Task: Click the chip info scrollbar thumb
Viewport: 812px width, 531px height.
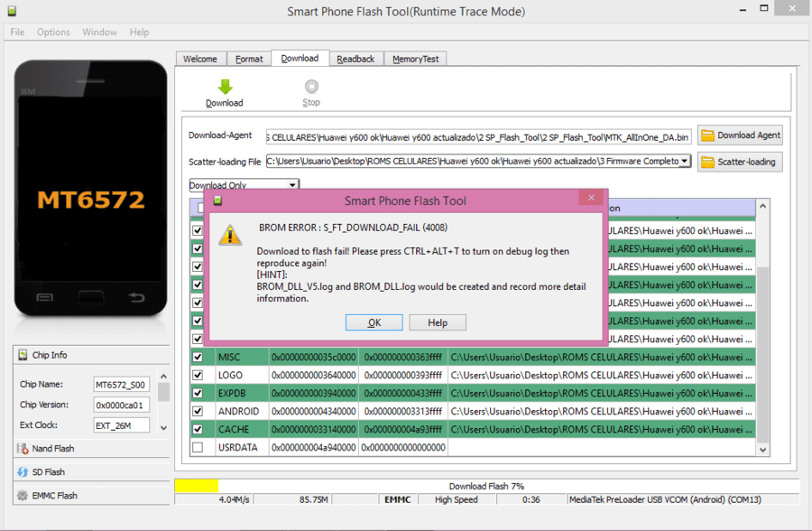Action: tap(163, 392)
